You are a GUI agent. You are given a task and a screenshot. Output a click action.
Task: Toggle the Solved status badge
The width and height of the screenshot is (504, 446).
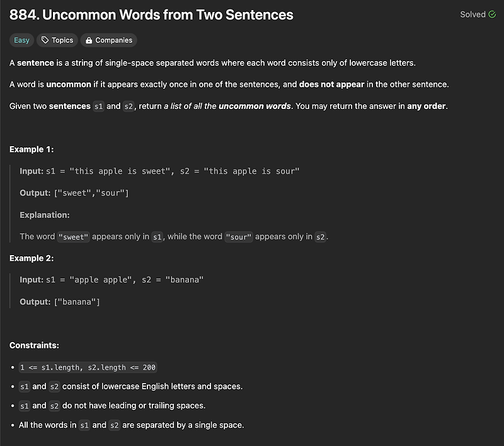click(x=479, y=14)
